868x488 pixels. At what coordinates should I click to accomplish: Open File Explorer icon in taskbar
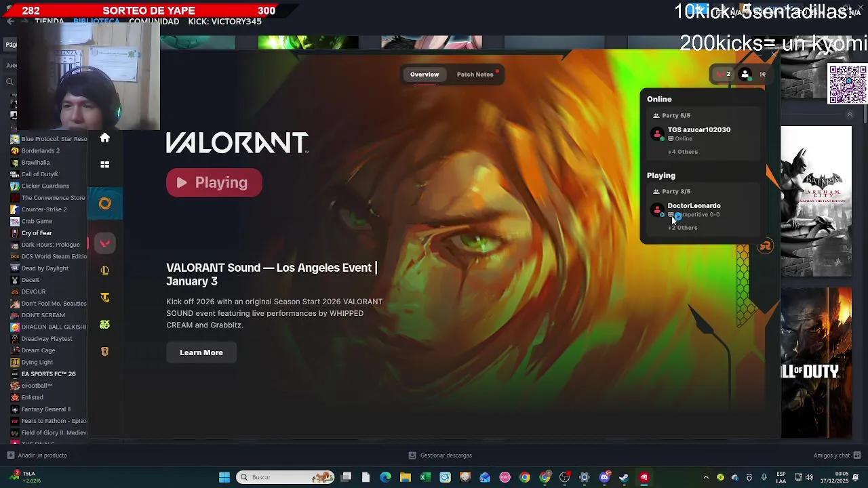(x=405, y=477)
